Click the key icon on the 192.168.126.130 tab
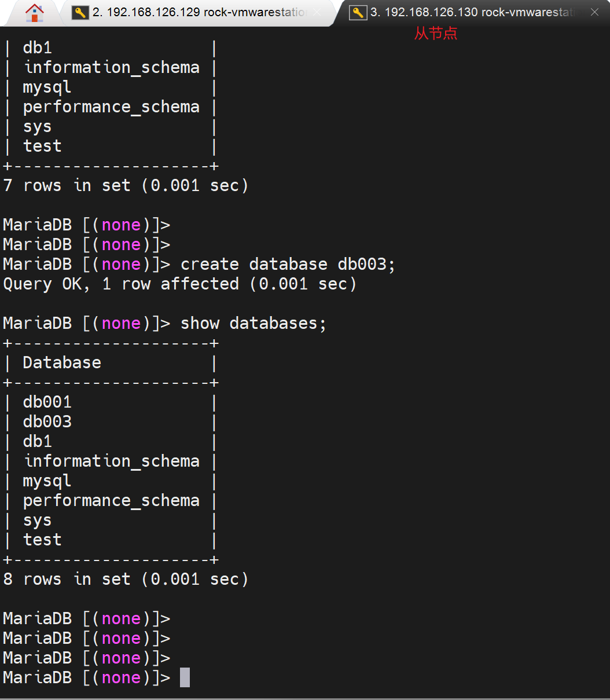 [359, 12]
